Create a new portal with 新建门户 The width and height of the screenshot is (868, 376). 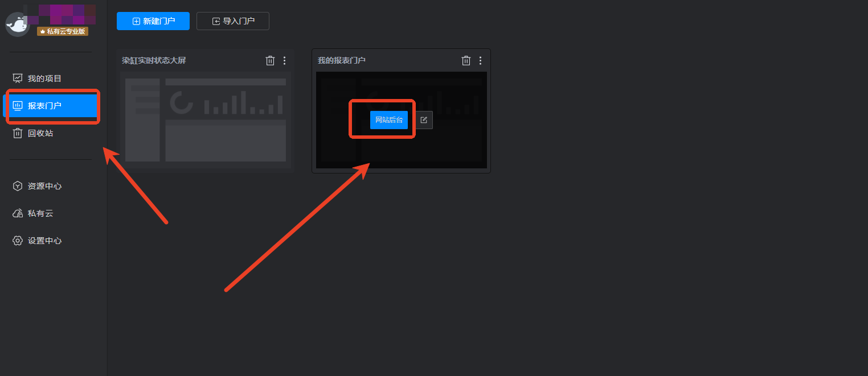(x=153, y=21)
